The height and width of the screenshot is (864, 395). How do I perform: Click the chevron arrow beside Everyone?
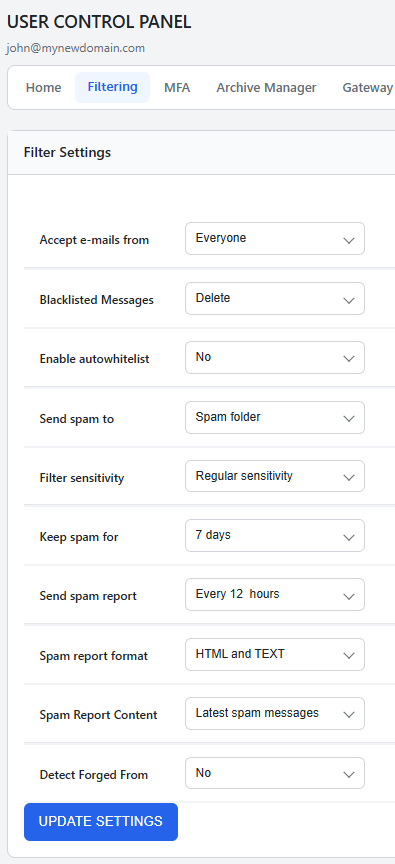pyautogui.click(x=348, y=240)
